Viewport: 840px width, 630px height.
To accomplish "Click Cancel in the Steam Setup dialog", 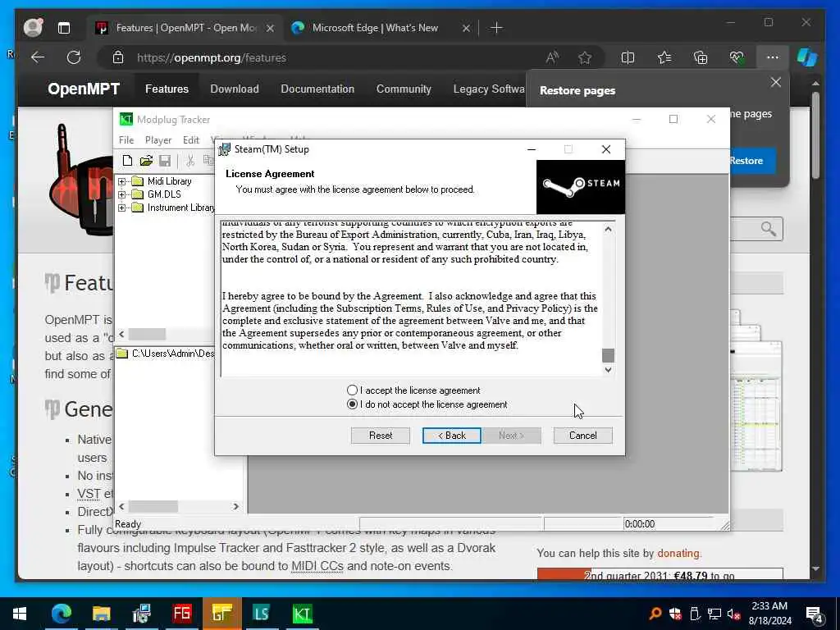I will coord(583,436).
